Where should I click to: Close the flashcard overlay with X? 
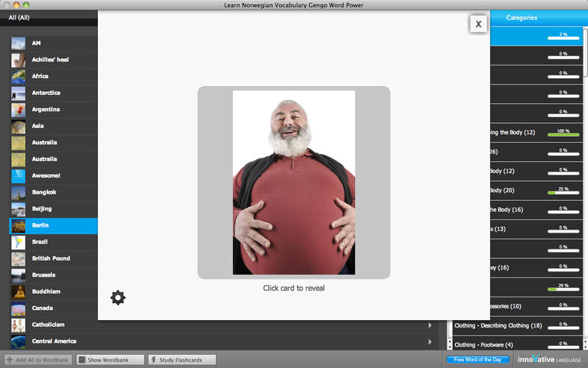[478, 24]
